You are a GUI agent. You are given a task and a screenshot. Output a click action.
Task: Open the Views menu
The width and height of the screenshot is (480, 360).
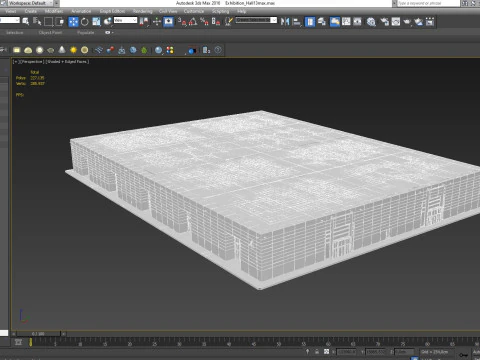pyautogui.click(x=10, y=11)
